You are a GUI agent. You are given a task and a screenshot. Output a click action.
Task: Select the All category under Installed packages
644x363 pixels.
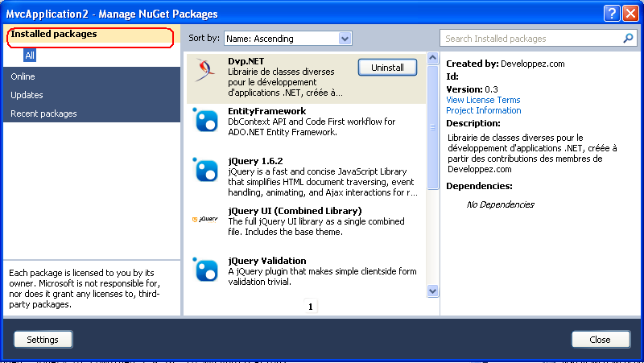30,56
